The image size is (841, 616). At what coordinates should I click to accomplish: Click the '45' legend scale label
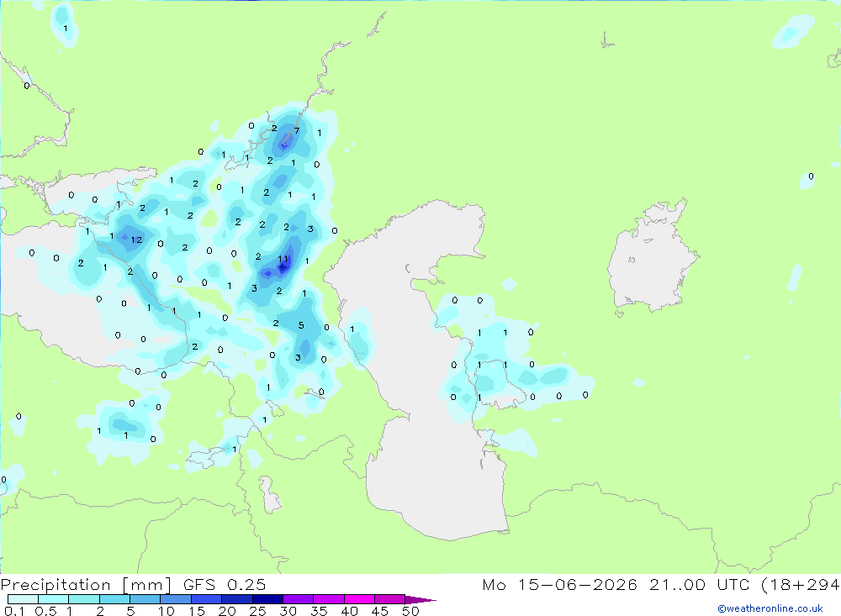(x=380, y=611)
